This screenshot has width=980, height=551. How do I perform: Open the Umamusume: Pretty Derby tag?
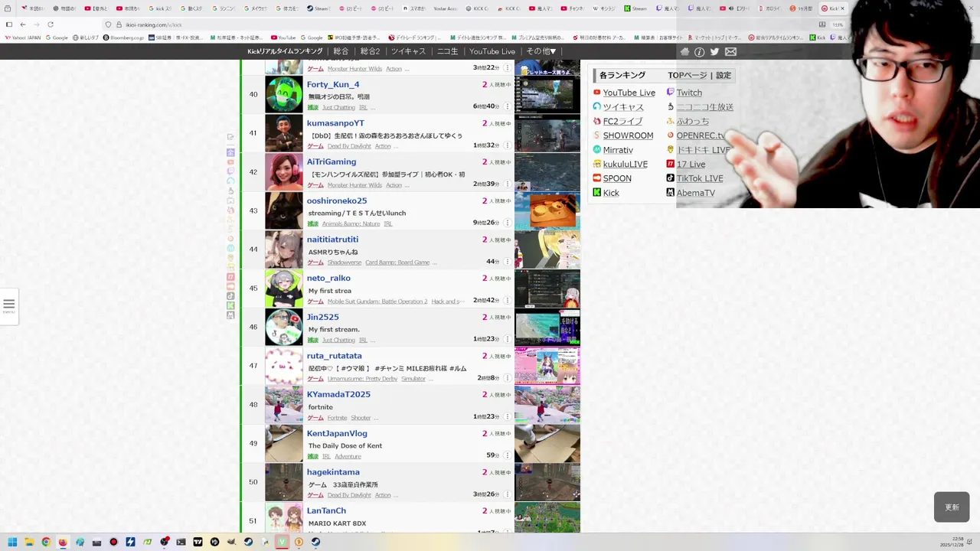(362, 379)
